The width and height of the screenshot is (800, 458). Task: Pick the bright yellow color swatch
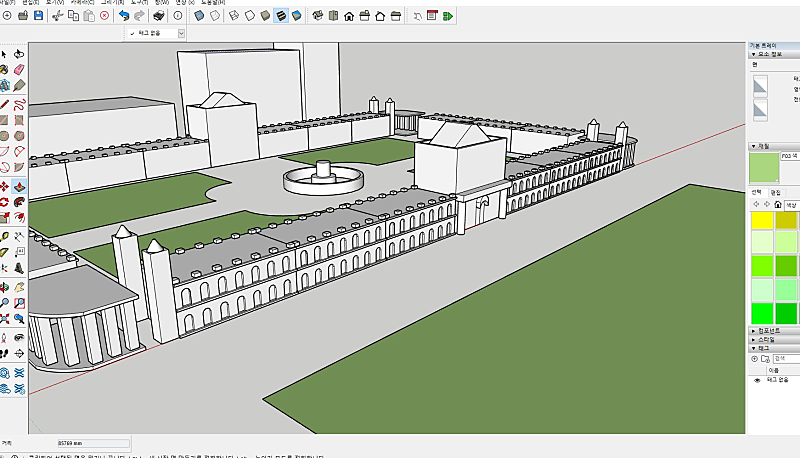pyautogui.click(x=761, y=220)
